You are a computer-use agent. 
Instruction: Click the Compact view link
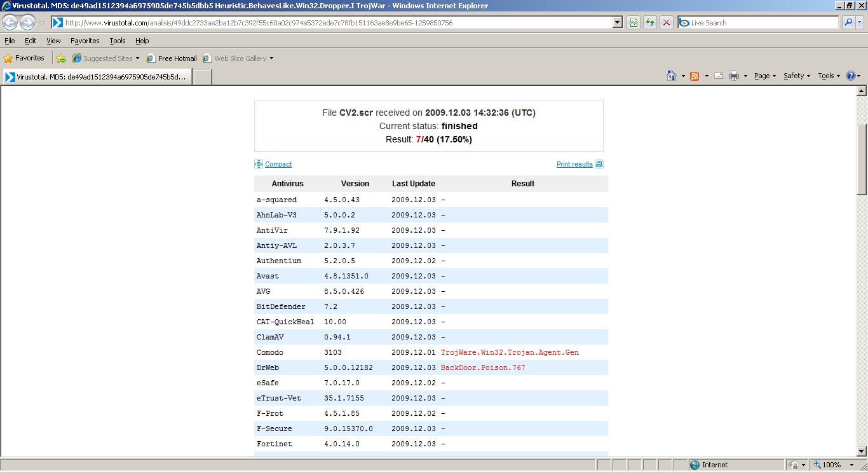pos(278,164)
